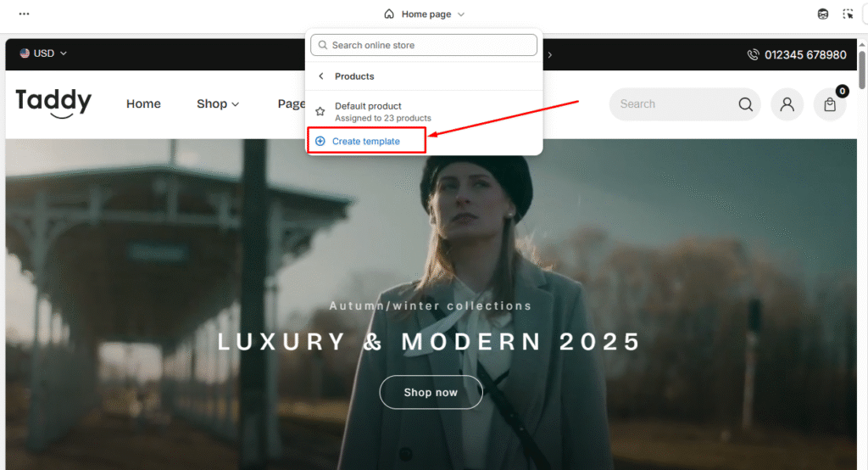The height and width of the screenshot is (470, 868).
Task: Click the market preview icon in top bar
Action: click(x=823, y=14)
